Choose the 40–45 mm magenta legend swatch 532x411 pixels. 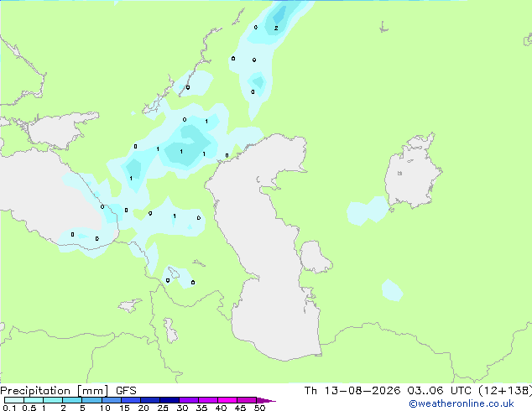(227, 400)
